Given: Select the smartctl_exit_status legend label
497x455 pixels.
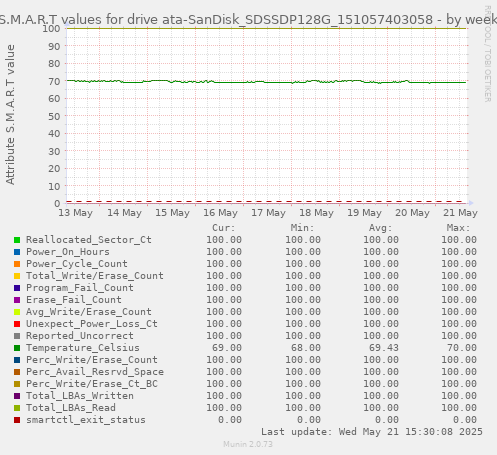Looking at the screenshot, I should click(x=86, y=420).
